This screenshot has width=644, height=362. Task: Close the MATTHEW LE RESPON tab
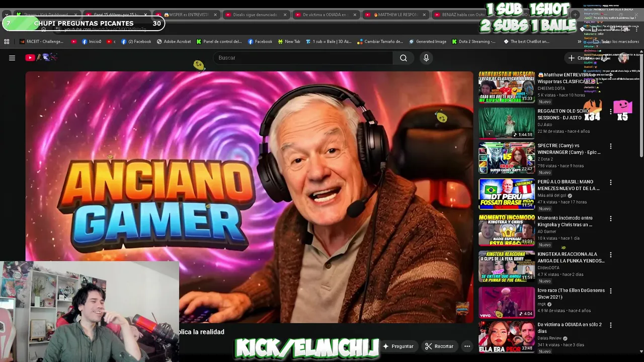(x=424, y=15)
